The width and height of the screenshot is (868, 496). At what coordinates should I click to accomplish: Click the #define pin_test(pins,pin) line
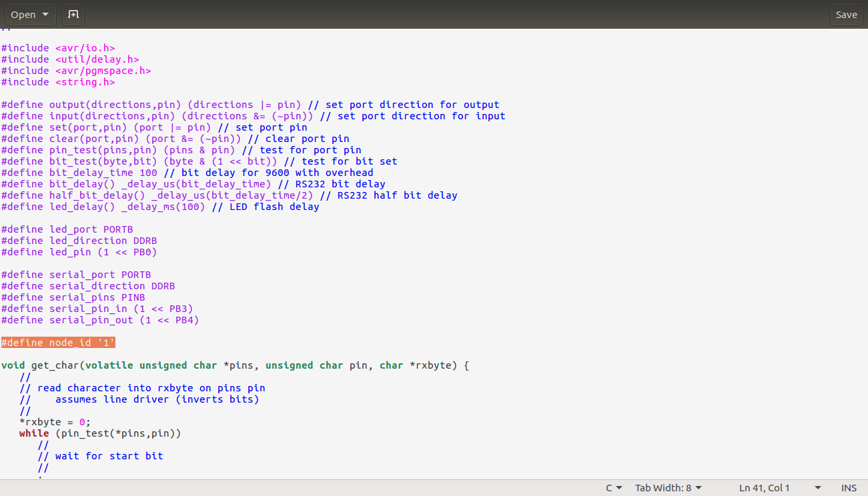click(x=181, y=150)
